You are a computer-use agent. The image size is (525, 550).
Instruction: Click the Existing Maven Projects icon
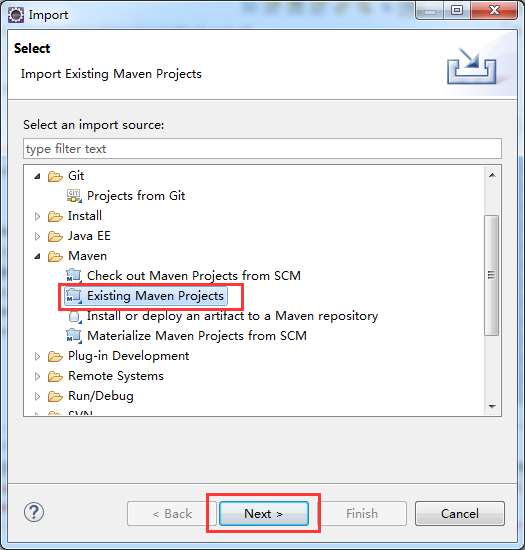[74, 296]
